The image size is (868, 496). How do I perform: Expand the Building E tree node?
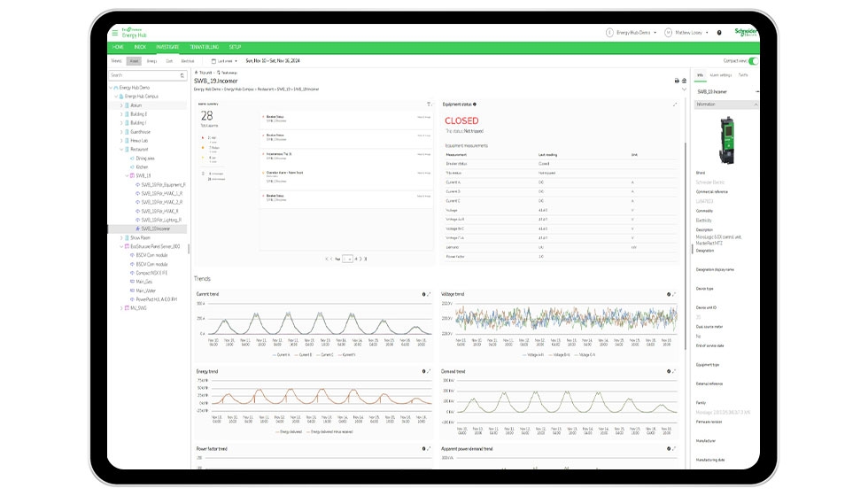(122, 114)
